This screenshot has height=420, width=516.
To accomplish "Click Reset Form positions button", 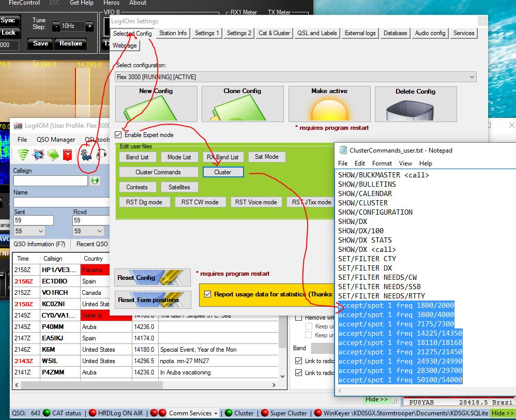I will tap(153, 299).
